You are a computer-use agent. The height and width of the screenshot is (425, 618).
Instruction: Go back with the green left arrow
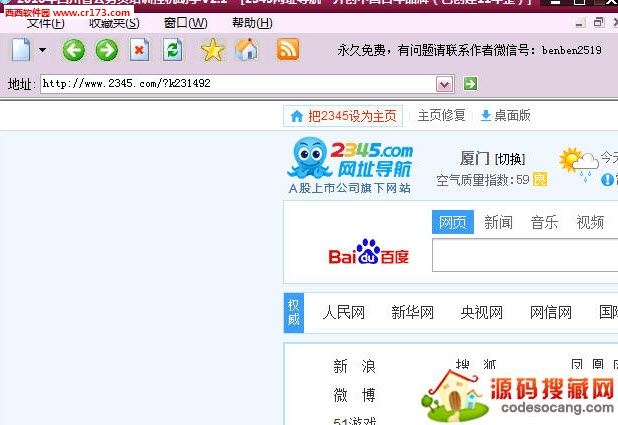click(73, 50)
